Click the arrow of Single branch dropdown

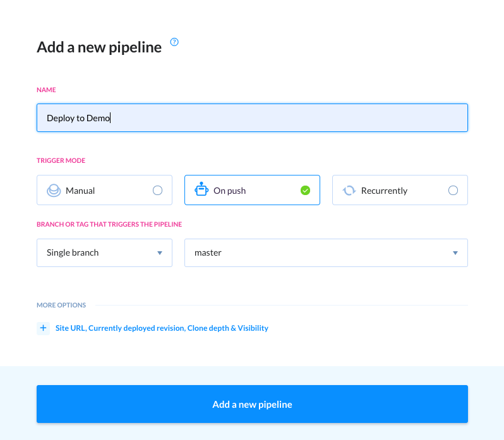tap(160, 253)
